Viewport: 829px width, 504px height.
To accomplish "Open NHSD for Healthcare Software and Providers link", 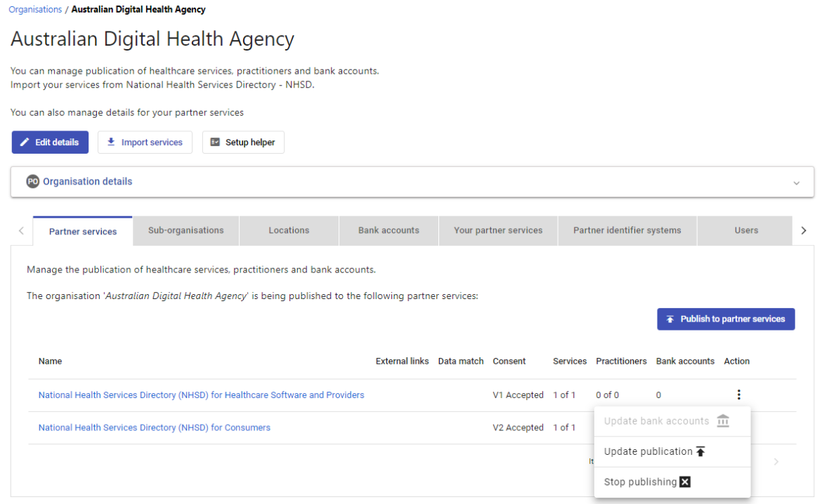I will [202, 395].
